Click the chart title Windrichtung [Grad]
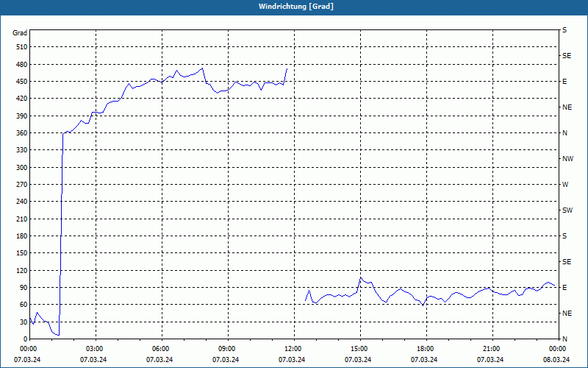 (x=296, y=7)
